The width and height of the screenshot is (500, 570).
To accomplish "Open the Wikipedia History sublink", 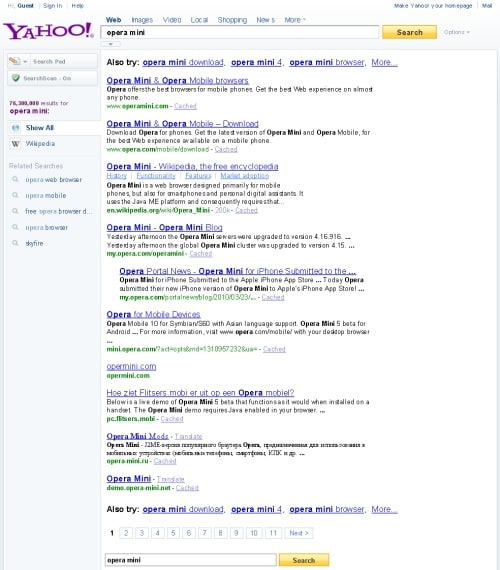I will 116,176.
